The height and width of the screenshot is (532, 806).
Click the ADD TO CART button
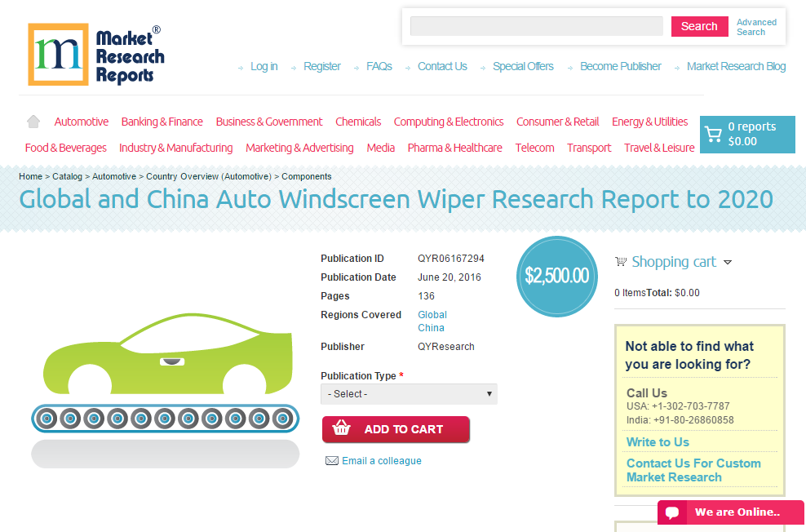coord(396,429)
